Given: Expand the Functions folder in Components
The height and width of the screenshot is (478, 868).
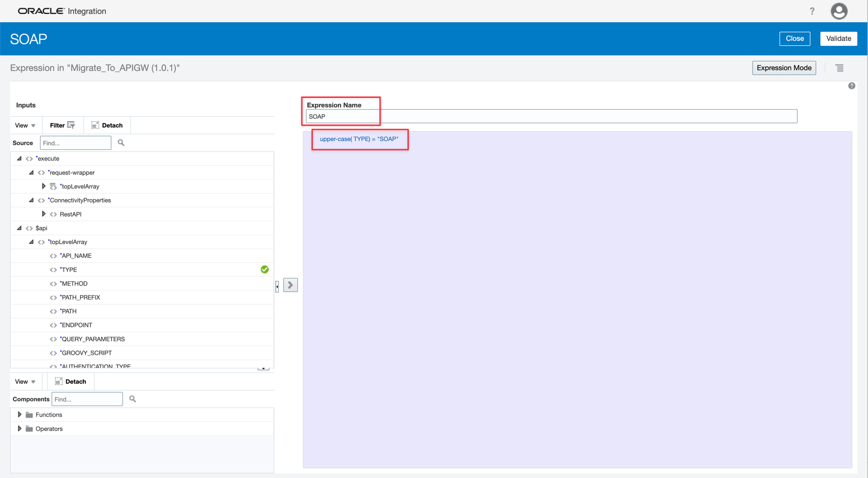Looking at the screenshot, I should [x=20, y=414].
